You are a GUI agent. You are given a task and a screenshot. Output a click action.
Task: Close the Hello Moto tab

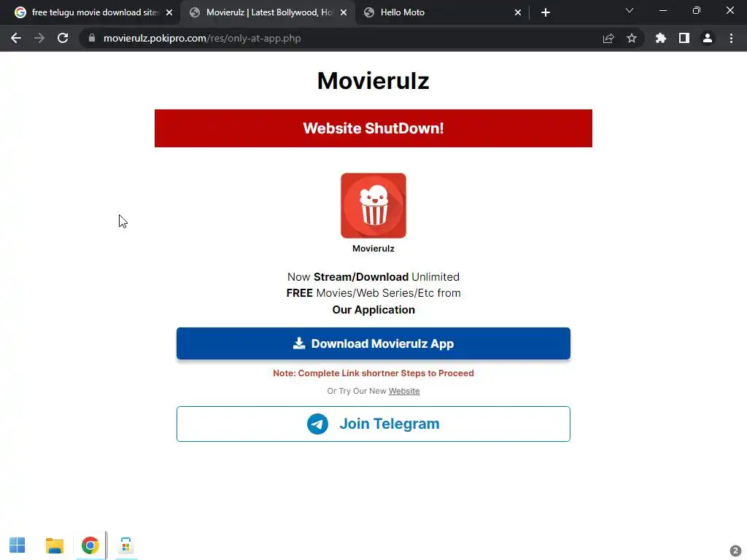(518, 12)
